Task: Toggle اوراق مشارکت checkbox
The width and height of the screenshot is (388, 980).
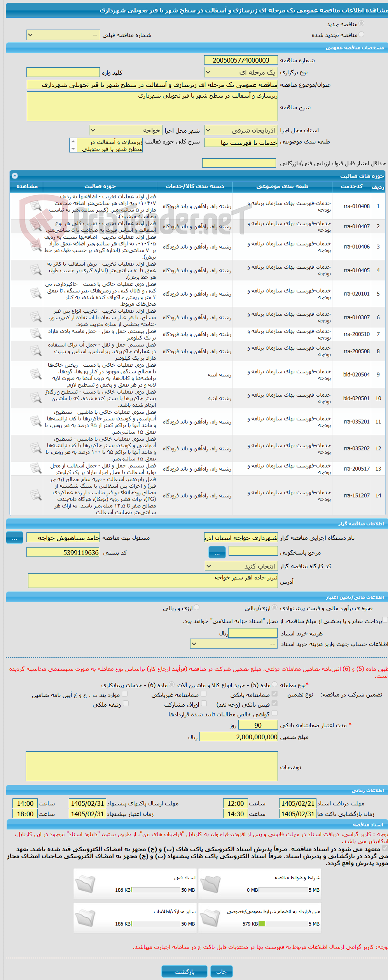Action: (x=204, y=703)
